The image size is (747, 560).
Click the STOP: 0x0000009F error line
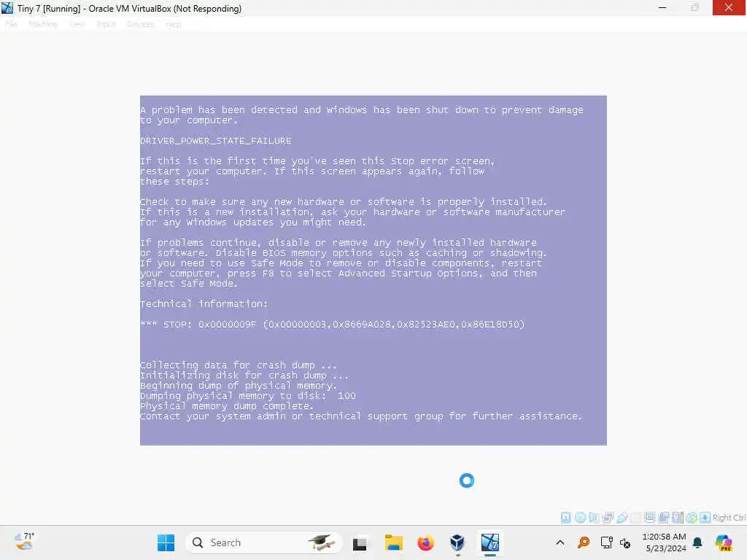coord(332,324)
